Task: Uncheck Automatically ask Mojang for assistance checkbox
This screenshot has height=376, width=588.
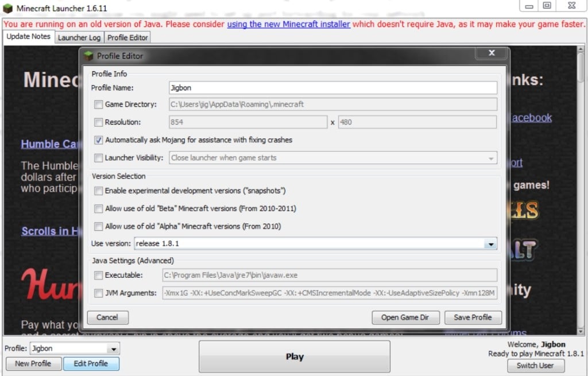Action: pos(98,140)
